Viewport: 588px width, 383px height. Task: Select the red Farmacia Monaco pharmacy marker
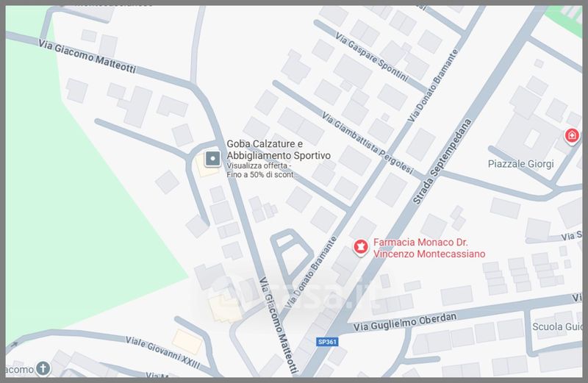coord(361,248)
